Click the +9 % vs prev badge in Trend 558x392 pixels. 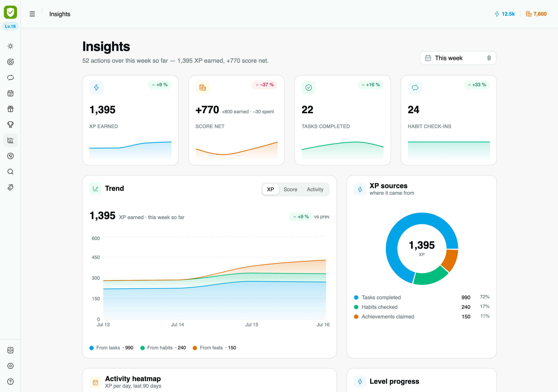tap(301, 217)
